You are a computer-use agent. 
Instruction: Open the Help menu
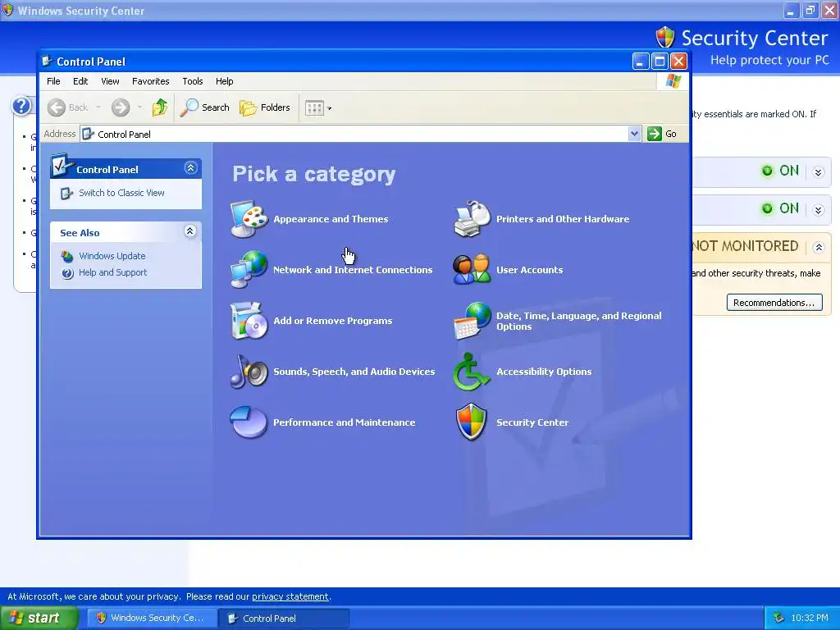(x=225, y=81)
